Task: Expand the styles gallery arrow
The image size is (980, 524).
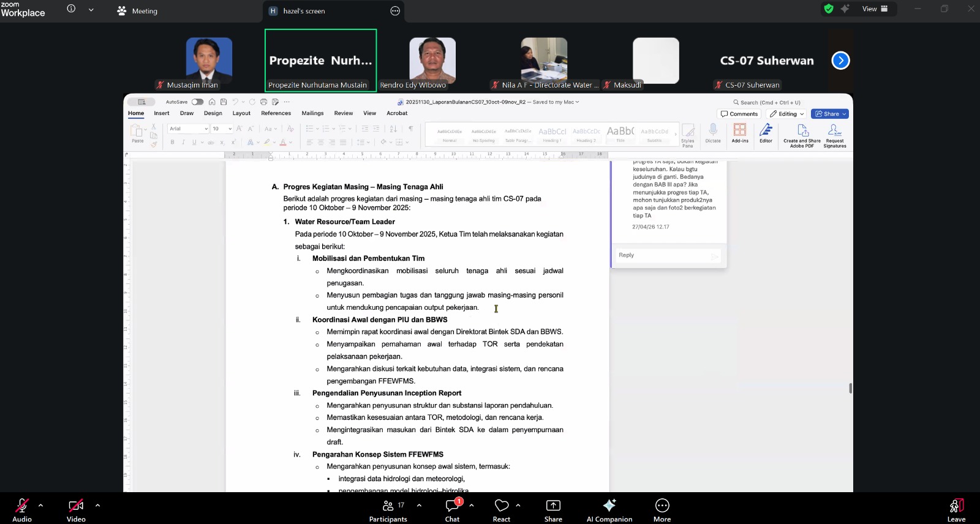Action: 676,134
